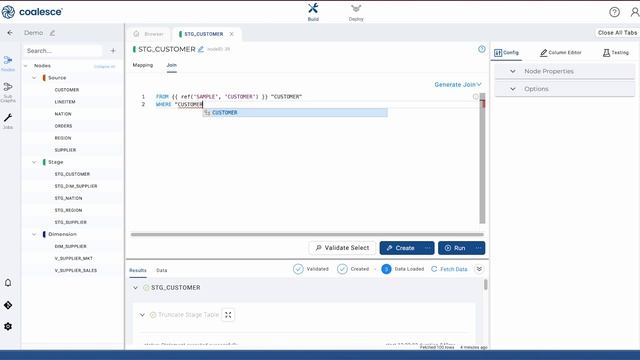Collapse the STG_CUSTOMER results row
The width and height of the screenshot is (640, 360).
(136, 288)
